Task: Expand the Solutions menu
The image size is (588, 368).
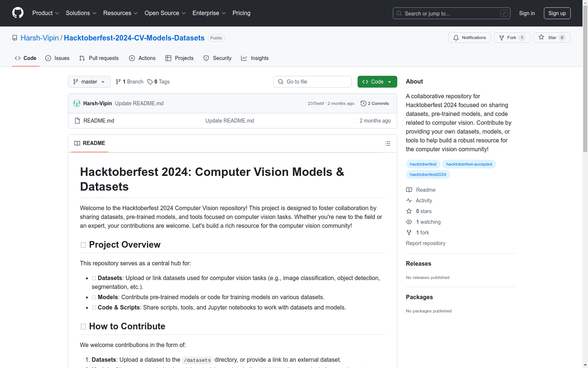Action: [81, 13]
